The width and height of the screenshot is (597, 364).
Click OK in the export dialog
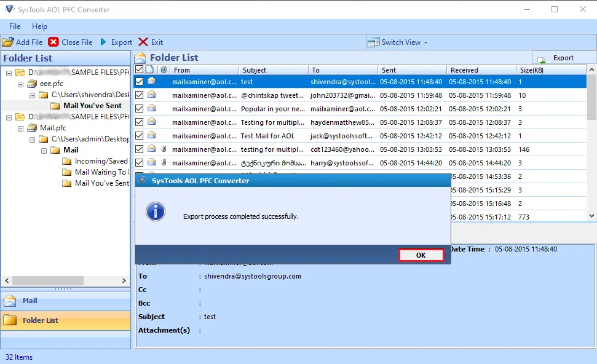tap(421, 255)
